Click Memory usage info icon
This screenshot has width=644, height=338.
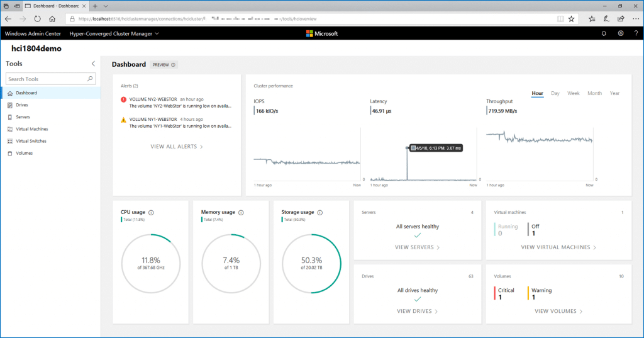pos(241,213)
